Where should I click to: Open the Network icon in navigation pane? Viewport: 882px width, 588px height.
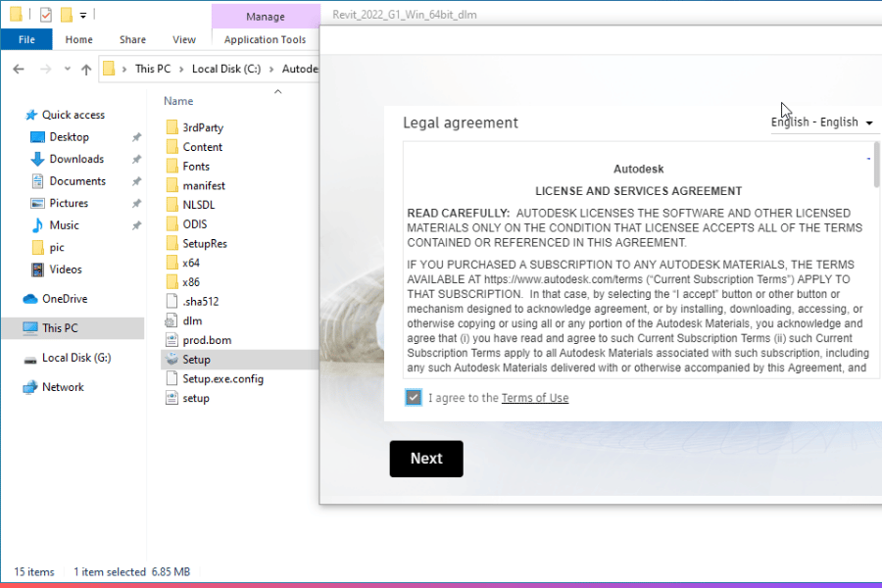[30, 387]
